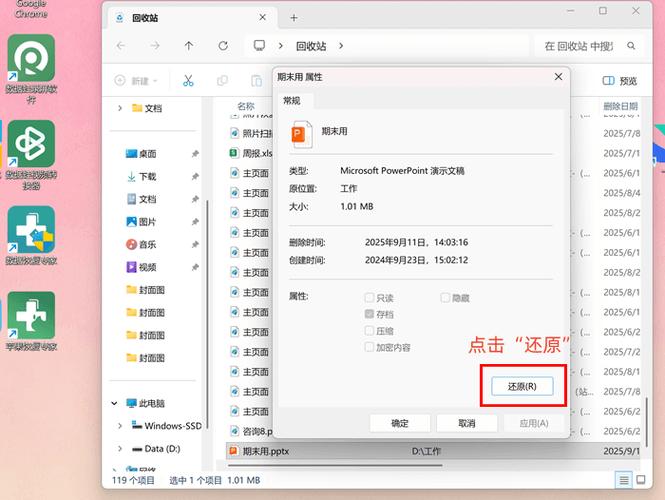This screenshot has width=665, height=500.
Task: Open a new tab with plus button
Action: point(294,18)
